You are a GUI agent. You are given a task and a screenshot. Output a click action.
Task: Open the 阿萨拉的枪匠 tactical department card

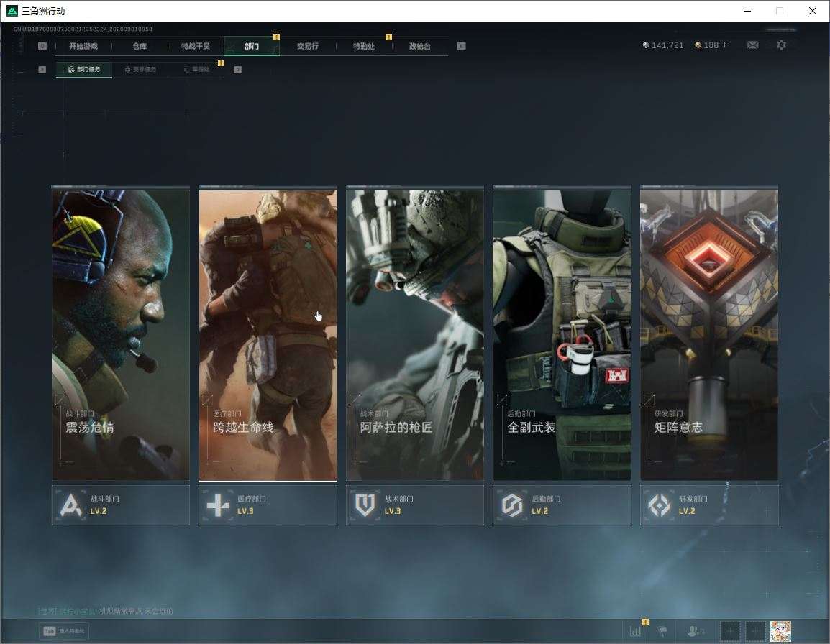point(415,334)
